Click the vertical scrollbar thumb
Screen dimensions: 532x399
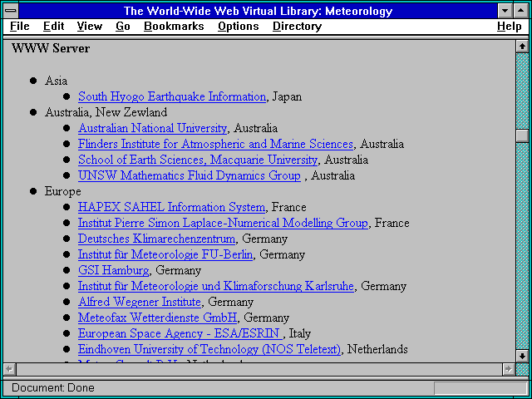point(522,136)
